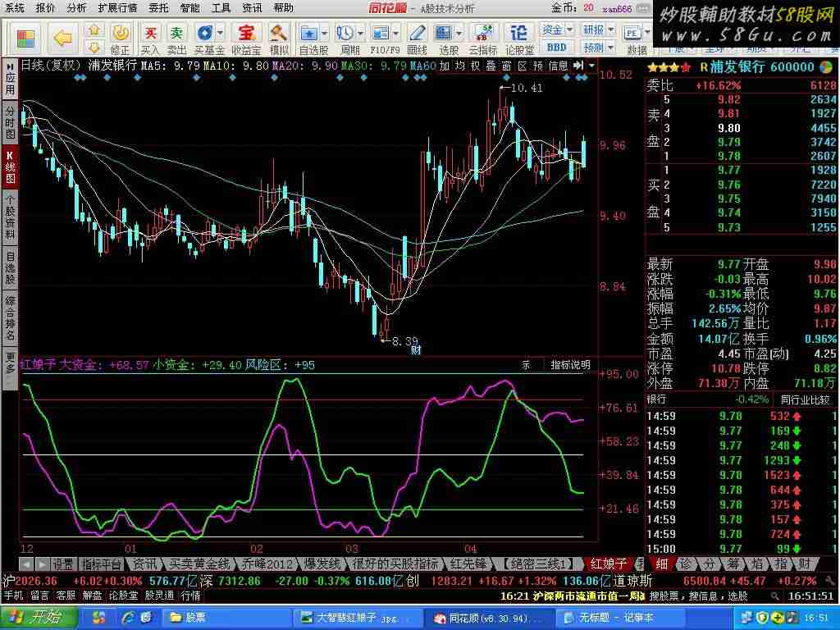This screenshot has width=840, height=630.
Task: Open 云指标 cloud indicator icon
Action: (483, 39)
